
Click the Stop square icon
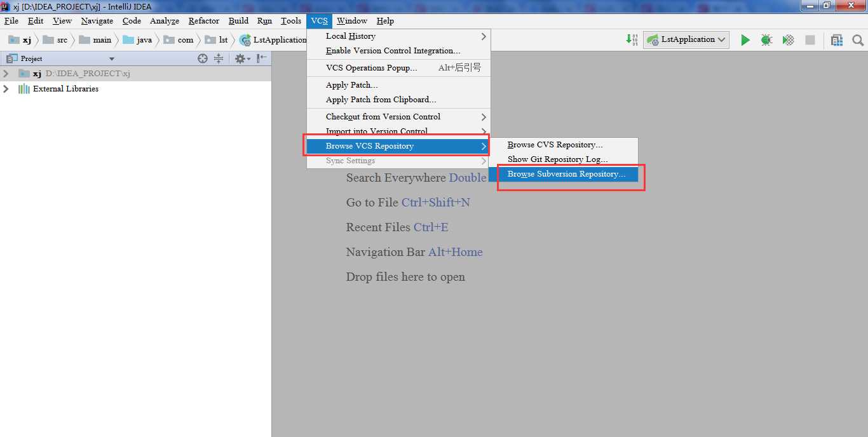click(x=810, y=40)
